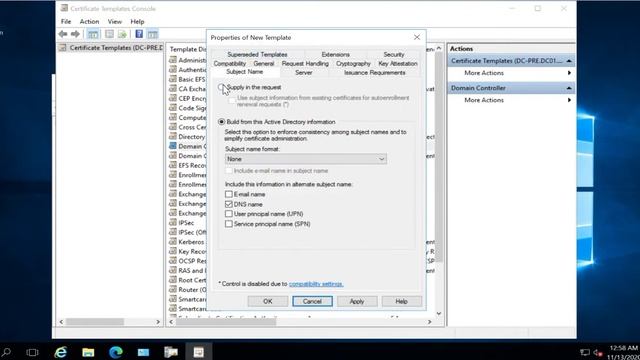This screenshot has height=360, width=640.
Task: Click the template list scroll down arrow
Action: coord(439,313)
